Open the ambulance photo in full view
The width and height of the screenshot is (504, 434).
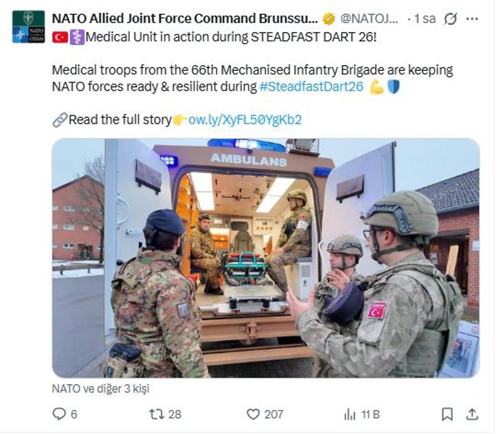coord(266,258)
